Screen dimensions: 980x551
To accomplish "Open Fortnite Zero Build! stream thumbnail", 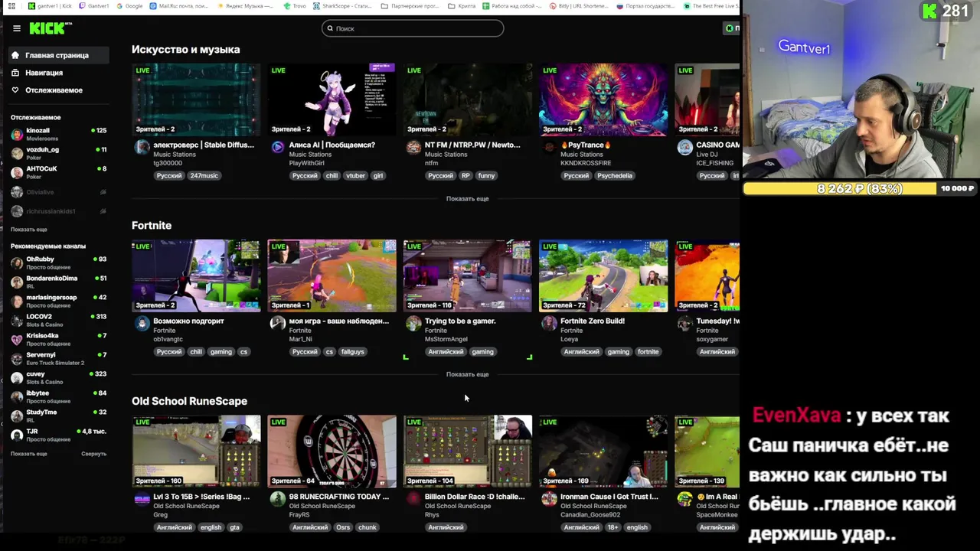I will click(603, 275).
